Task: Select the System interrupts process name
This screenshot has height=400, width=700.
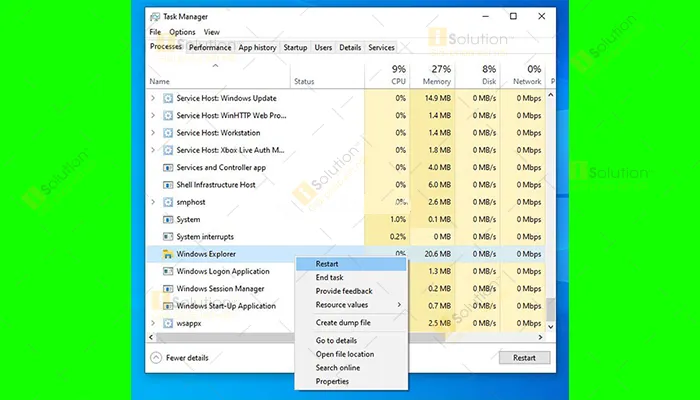Action: [205, 237]
